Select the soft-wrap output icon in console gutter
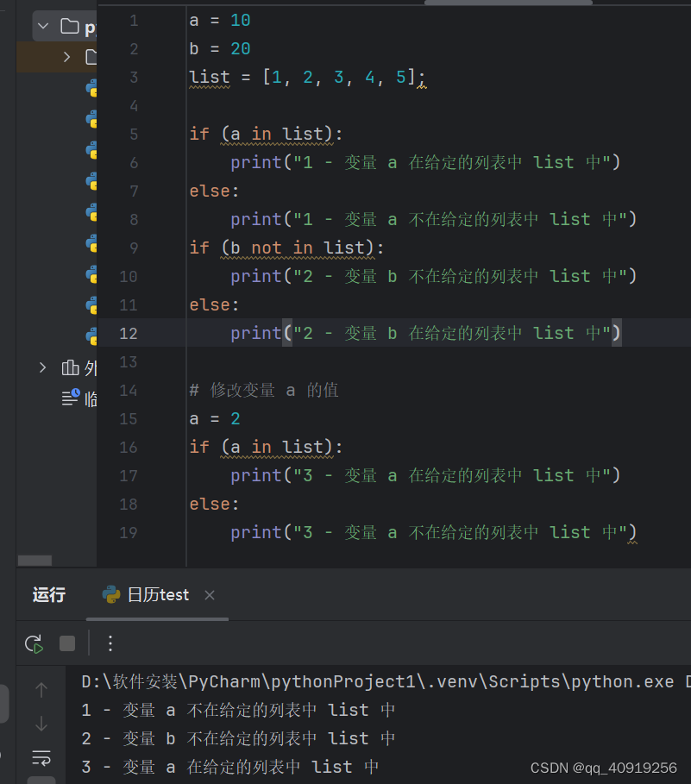Screen dimensions: 691x784 click(x=41, y=757)
